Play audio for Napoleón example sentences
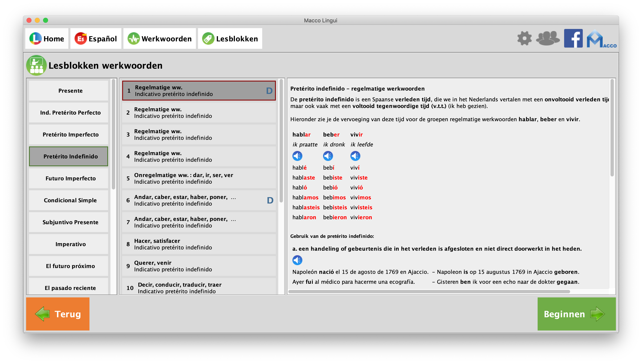Viewport: 642px width, 364px height. click(297, 260)
